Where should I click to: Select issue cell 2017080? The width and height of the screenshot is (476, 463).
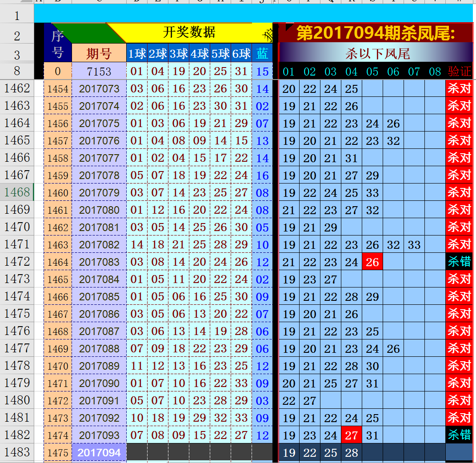coord(99,210)
